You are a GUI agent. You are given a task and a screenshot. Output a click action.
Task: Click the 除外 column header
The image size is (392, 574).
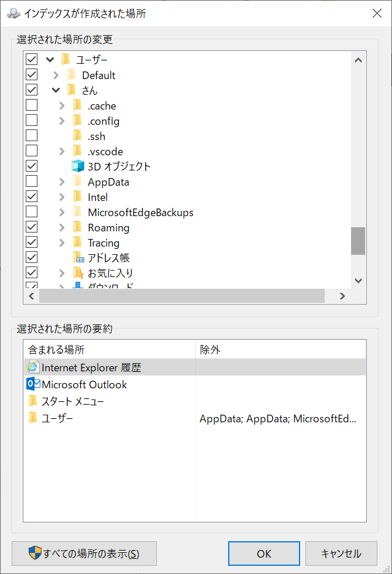pos(280,350)
